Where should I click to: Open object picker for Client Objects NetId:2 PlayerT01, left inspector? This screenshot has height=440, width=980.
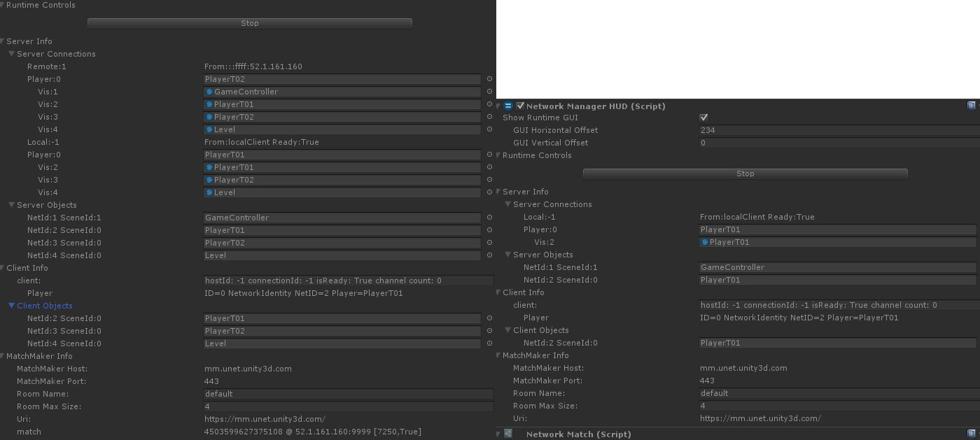point(489,318)
